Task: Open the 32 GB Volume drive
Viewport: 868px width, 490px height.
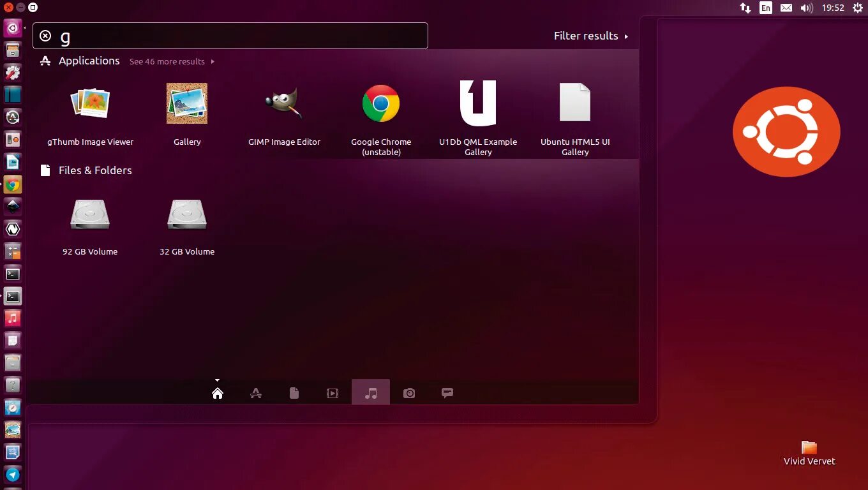Action: (187, 226)
